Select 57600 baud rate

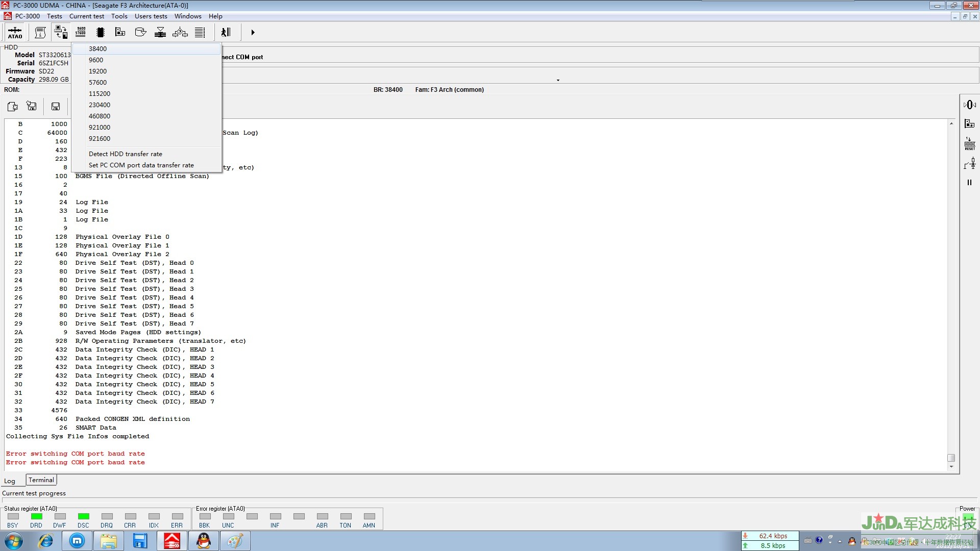coord(146,83)
